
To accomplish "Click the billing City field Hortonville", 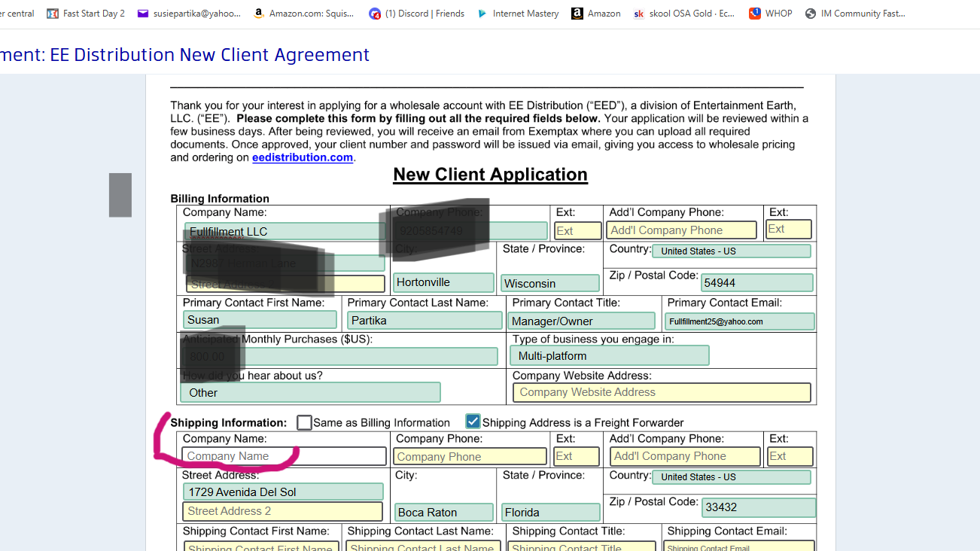I will (x=444, y=282).
